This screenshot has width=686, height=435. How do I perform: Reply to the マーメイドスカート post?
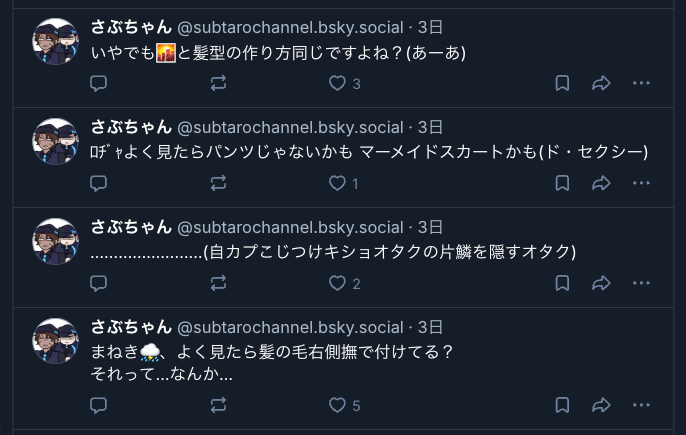pyautogui.click(x=98, y=184)
